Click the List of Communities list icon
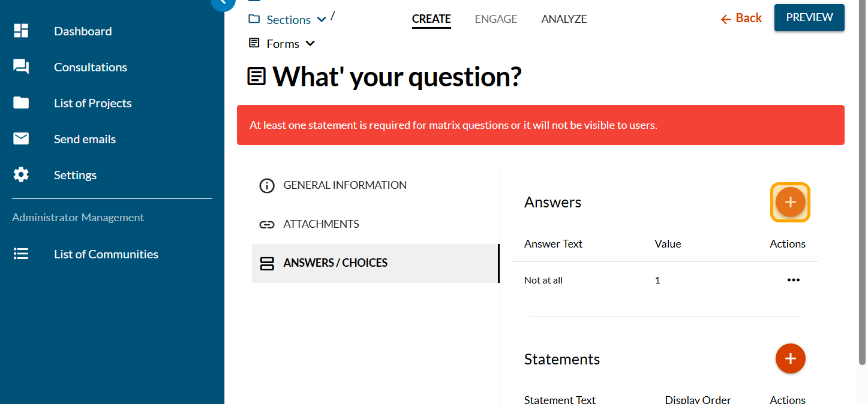The image size is (868, 404). click(21, 254)
